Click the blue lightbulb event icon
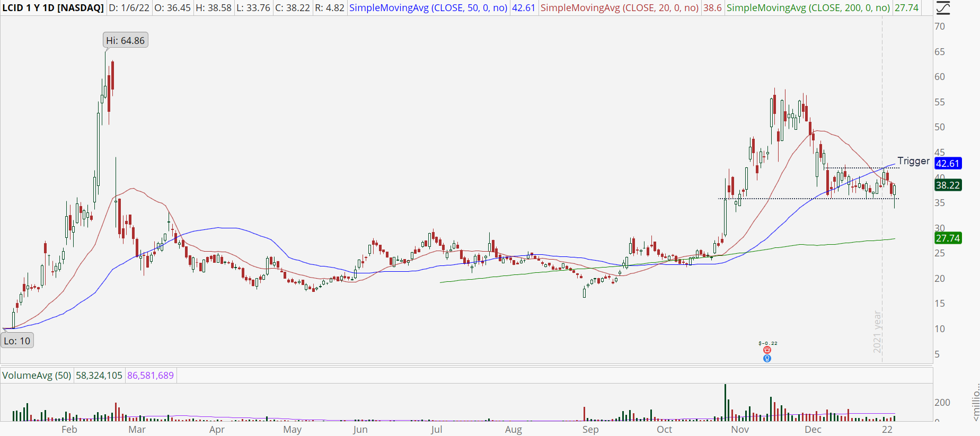This screenshot has height=436, width=980. tap(767, 359)
